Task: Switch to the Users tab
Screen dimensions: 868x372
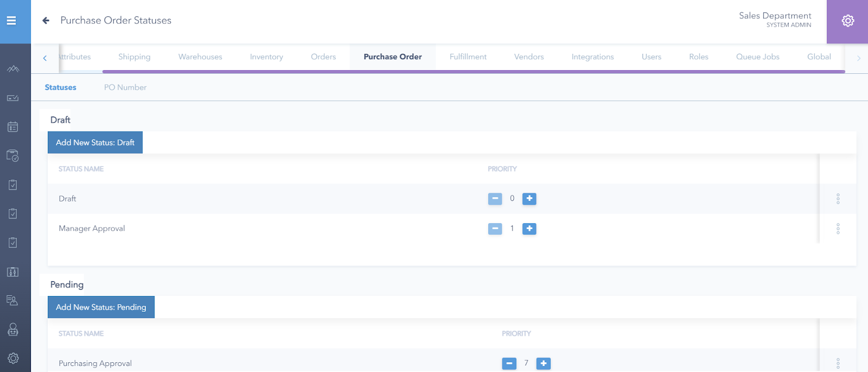Action: [652, 57]
